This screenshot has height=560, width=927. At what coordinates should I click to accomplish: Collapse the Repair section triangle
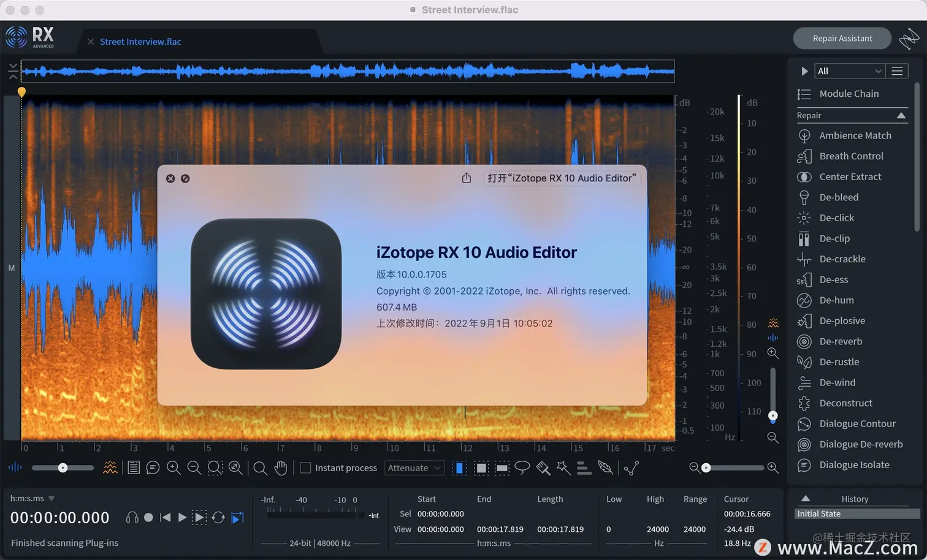pos(901,115)
